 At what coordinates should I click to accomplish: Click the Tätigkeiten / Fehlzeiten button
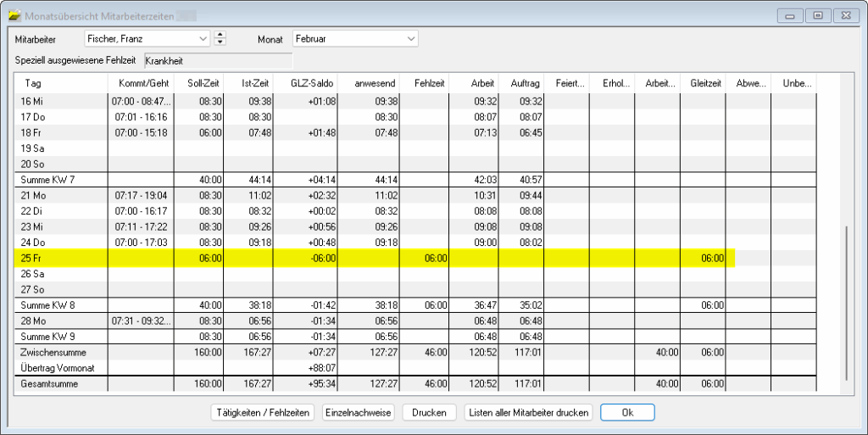click(x=262, y=413)
